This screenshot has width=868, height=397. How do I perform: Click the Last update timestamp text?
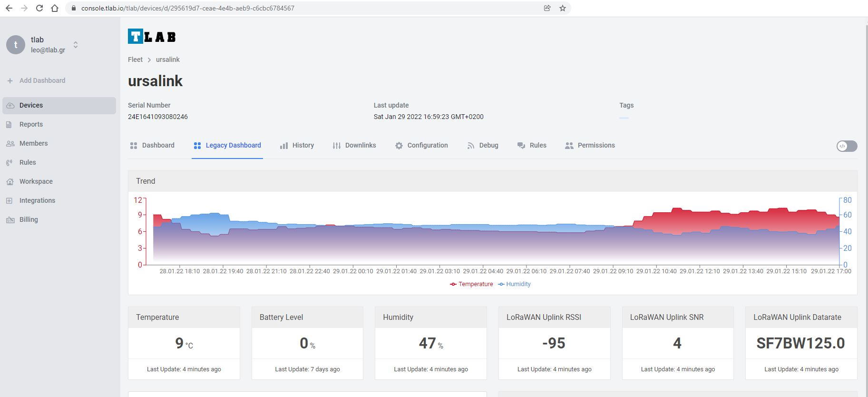click(429, 117)
